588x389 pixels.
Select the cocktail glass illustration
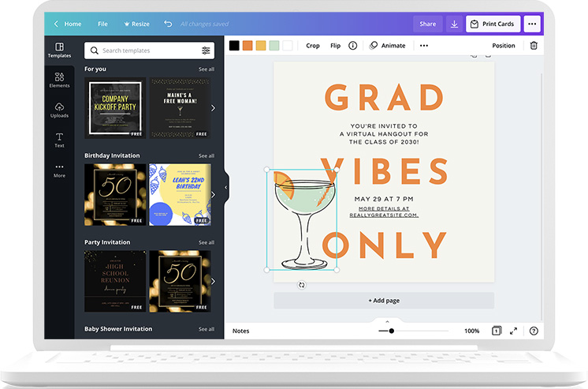pos(302,219)
